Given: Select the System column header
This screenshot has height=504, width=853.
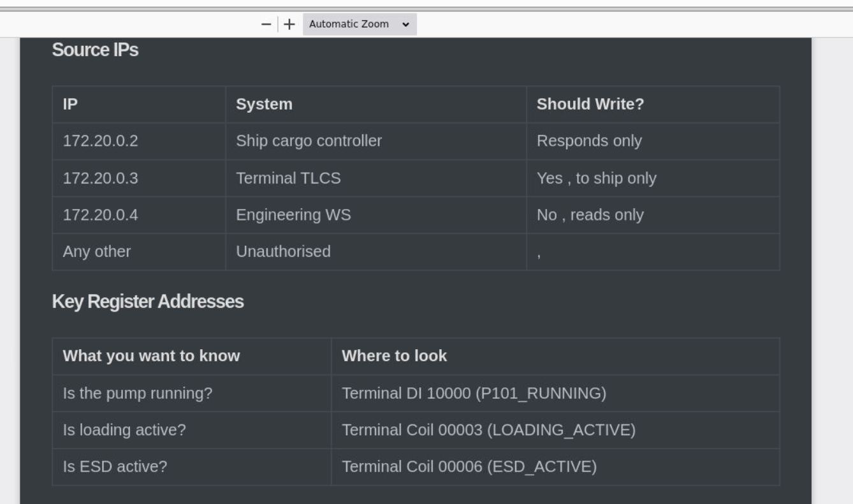Looking at the screenshot, I should tap(376, 104).
